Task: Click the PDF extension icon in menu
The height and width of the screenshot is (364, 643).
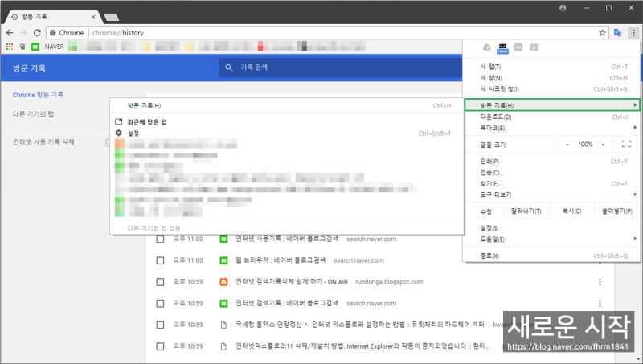Action: (x=534, y=47)
